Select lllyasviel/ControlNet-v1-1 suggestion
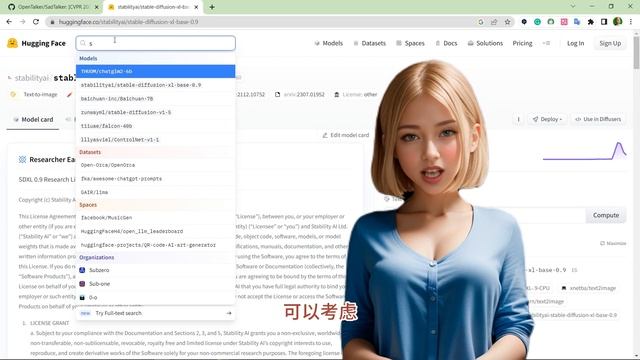The height and width of the screenshot is (360, 640). 156,139
